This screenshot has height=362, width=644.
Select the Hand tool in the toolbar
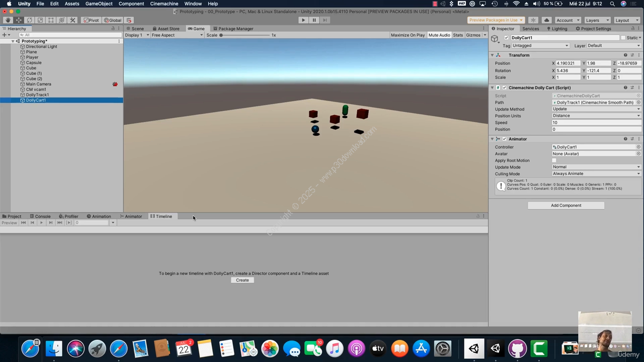[x=8, y=20]
